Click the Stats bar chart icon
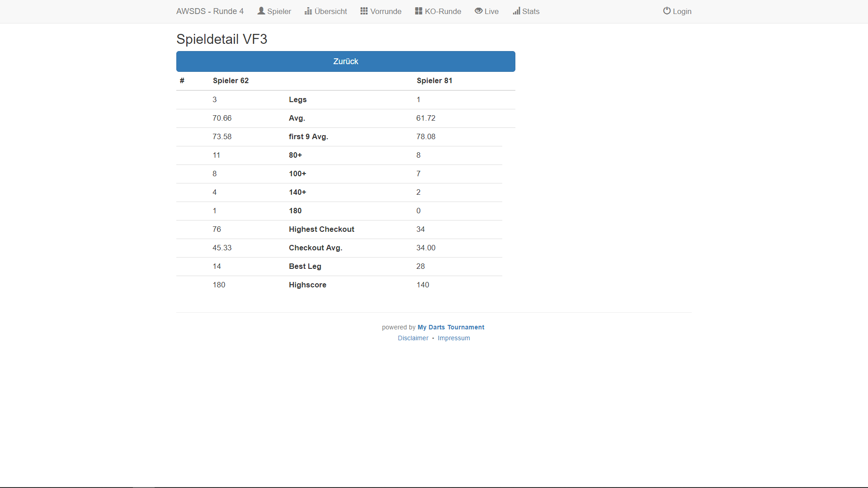 (x=516, y=11)
